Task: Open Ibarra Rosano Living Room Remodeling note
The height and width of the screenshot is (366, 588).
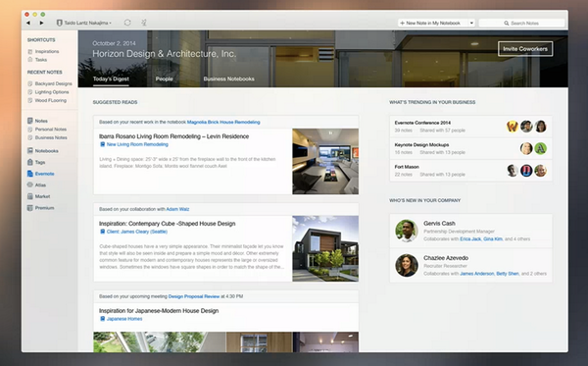Action: coord(174,136)
